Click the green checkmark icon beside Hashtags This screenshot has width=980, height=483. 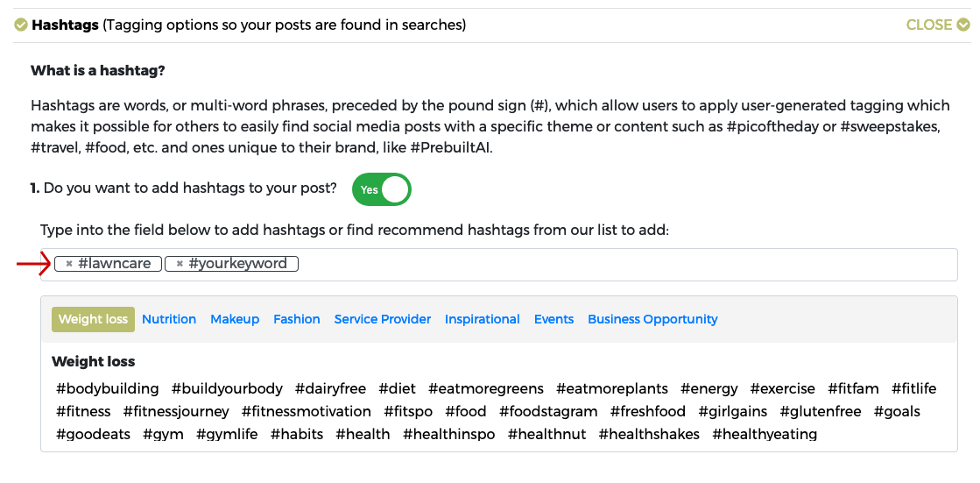click(x=21, y=25)
